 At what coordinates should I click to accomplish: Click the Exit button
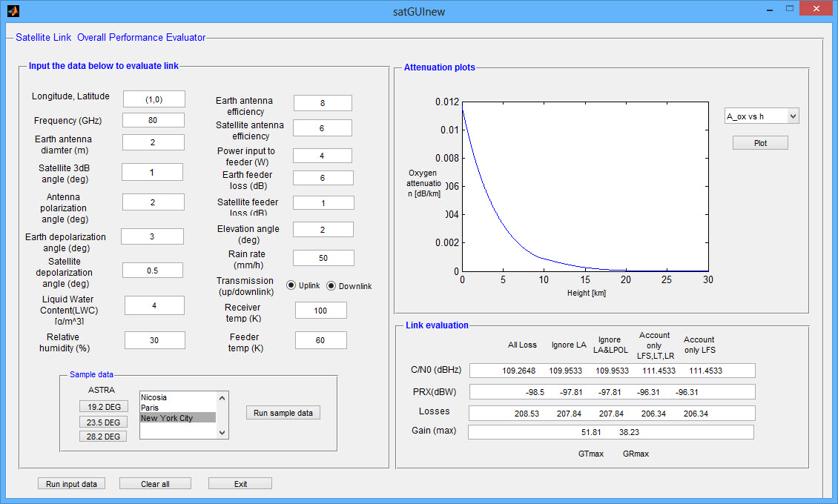[x=240, y=484]
